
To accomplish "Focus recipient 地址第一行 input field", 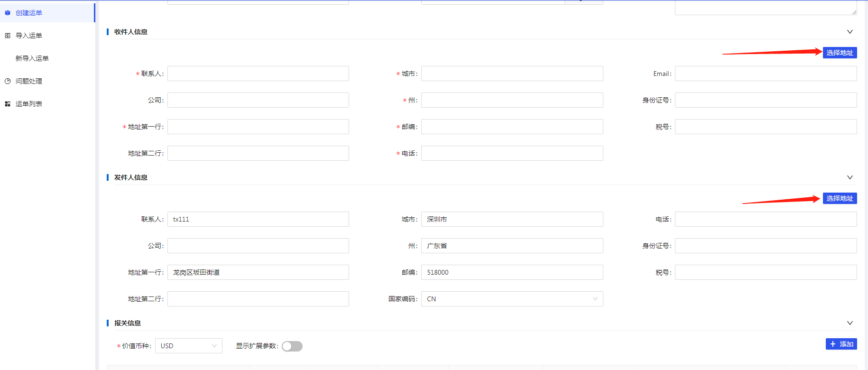I will click(258, 127).
